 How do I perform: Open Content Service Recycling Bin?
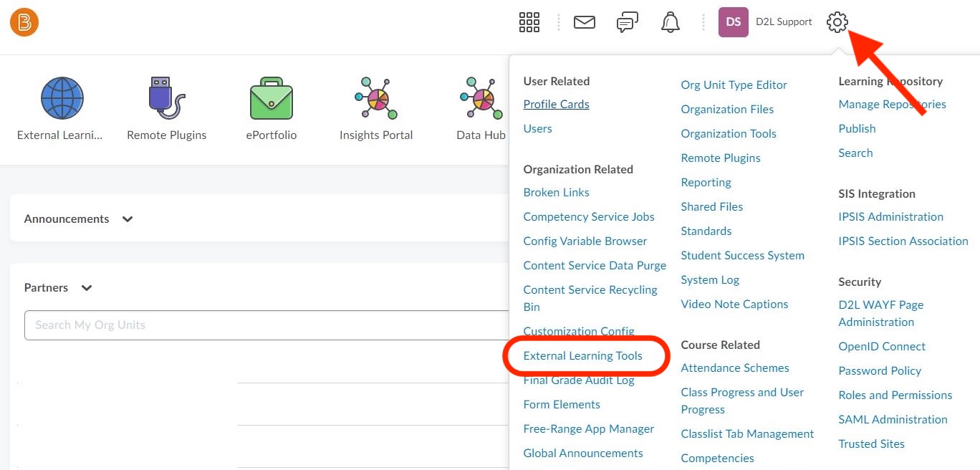[590, 299]
